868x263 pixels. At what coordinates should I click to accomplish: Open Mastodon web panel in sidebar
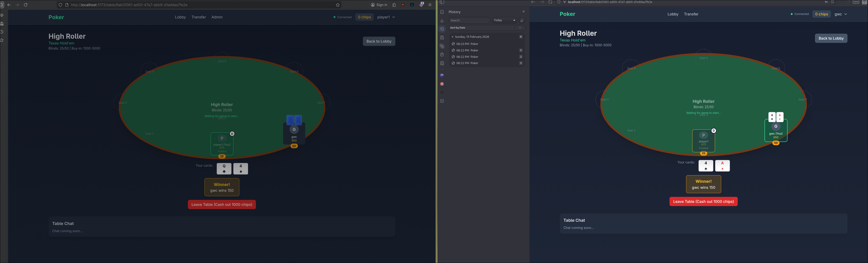(x=442, y=75)
